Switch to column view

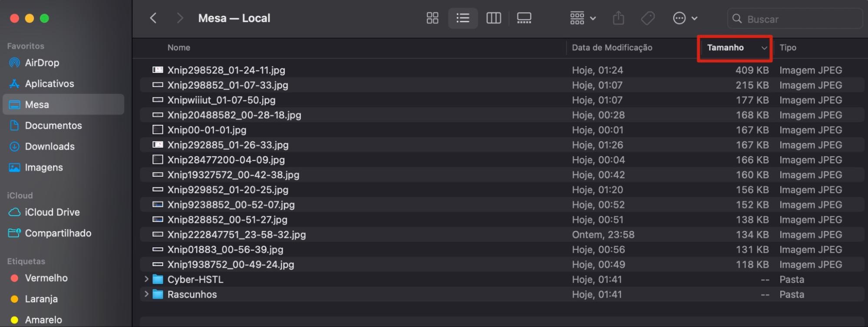pos(494,18)
